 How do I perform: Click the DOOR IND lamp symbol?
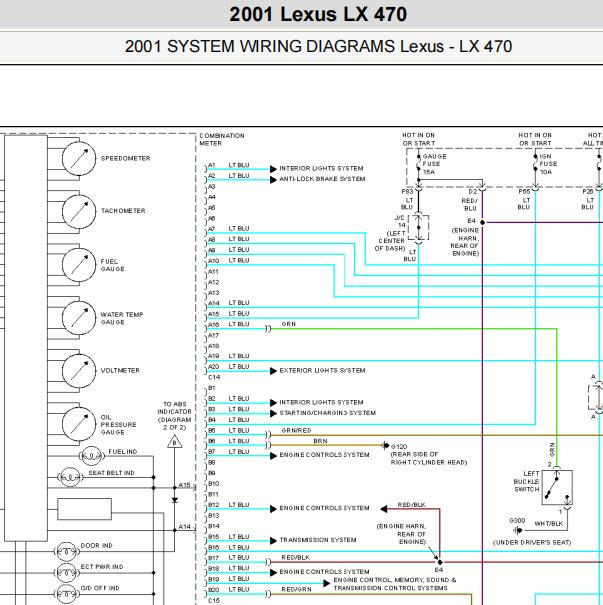pyautogui.click(x=66, y=551)
